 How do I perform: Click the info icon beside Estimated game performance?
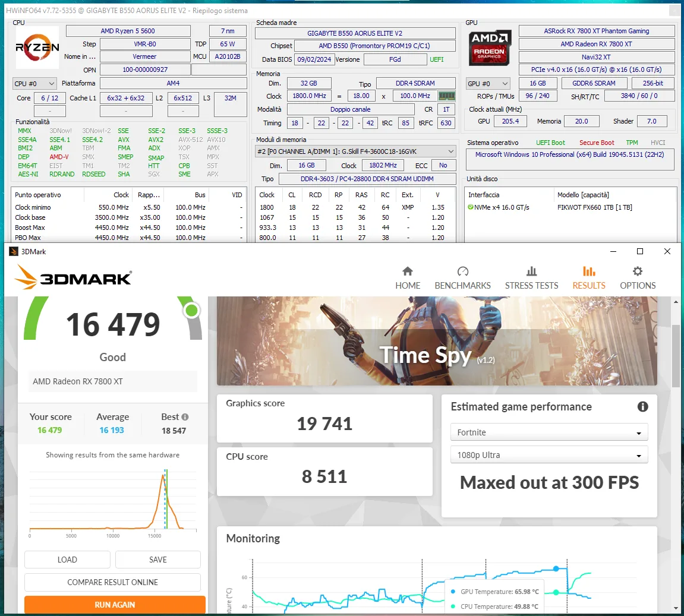tap(642, 406)
